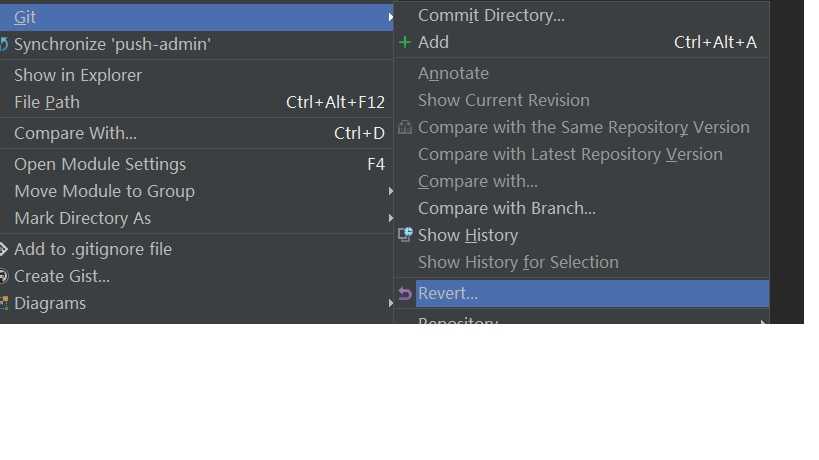
Task: Click the purple Revert arrow icon
Action: 405,294
